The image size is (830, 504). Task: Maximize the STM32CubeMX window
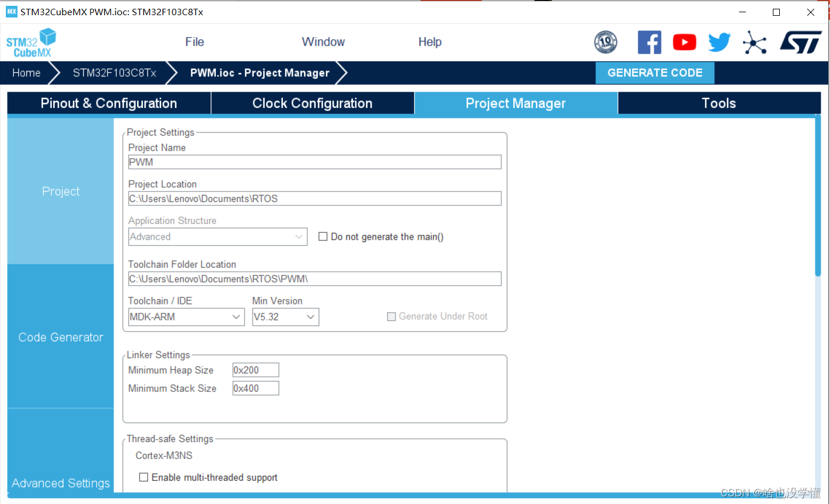776,12
